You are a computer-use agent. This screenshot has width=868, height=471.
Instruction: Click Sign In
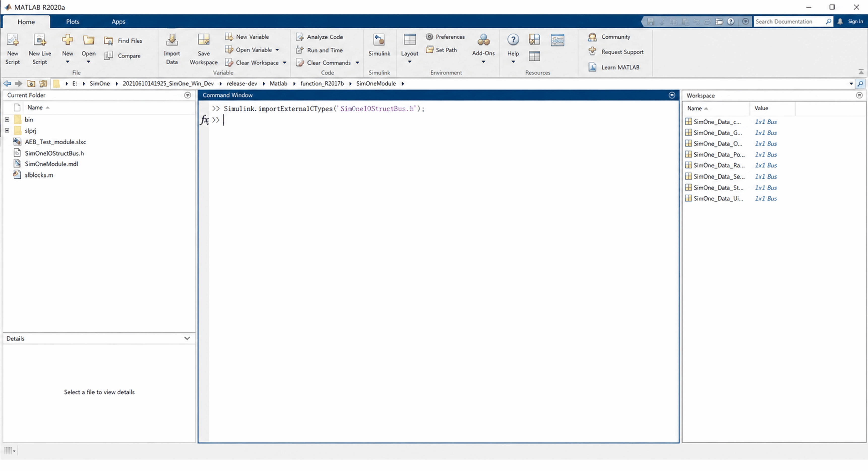[855, 22]
